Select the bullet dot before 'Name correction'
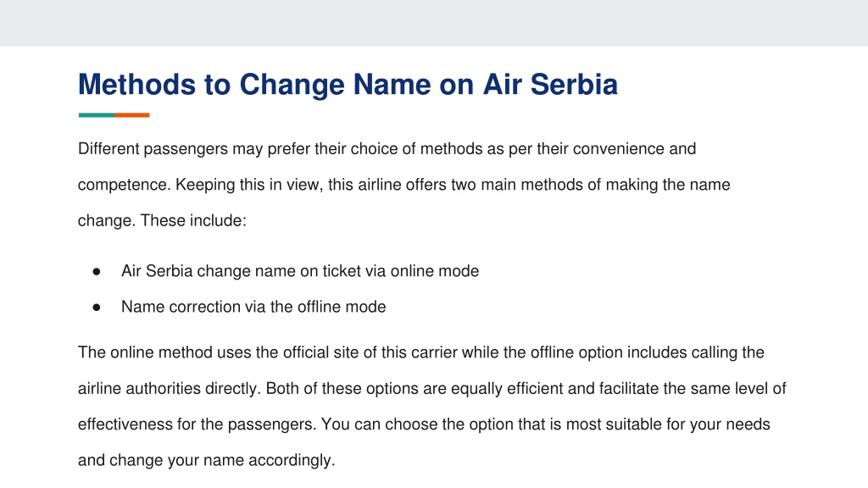 [x=97, y=307]
